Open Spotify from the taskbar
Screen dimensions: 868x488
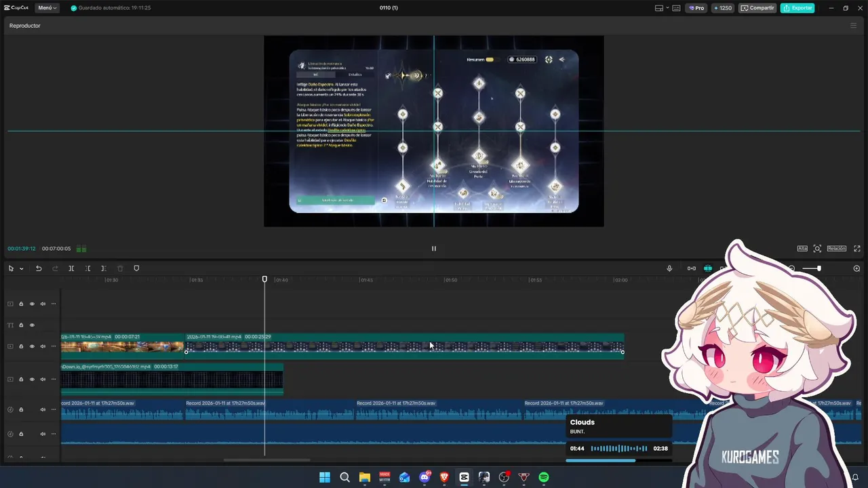[544, 477]
